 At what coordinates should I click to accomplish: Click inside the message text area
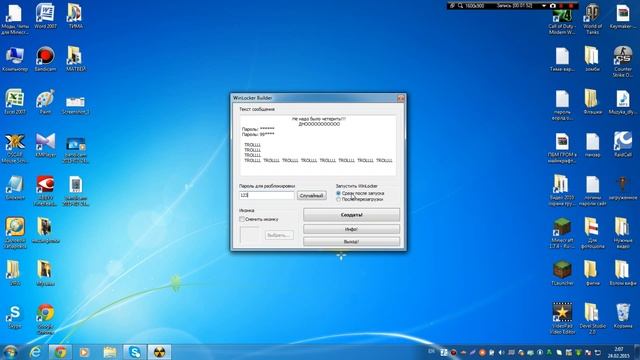click(318, 145)
